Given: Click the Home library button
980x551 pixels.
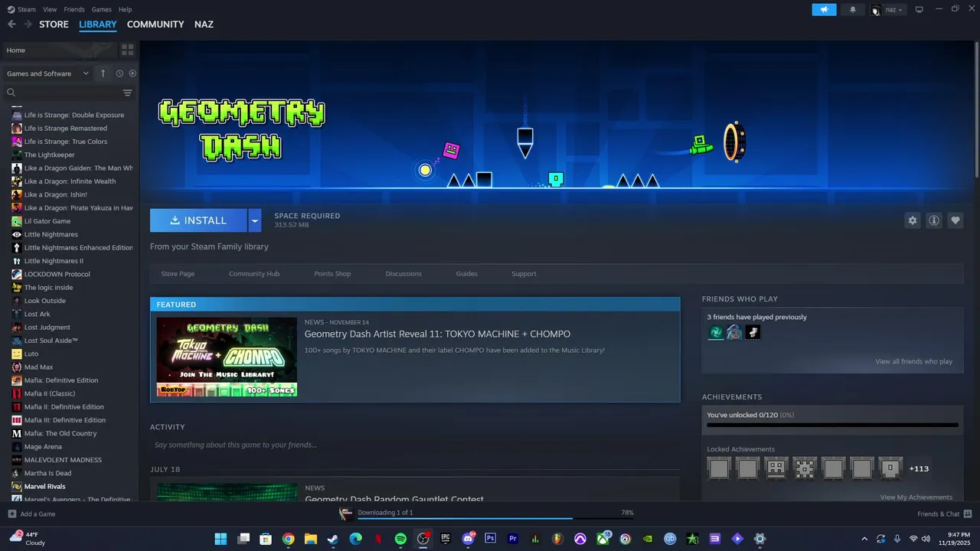Looking at the screenshot, I should [x=59, y=50].
